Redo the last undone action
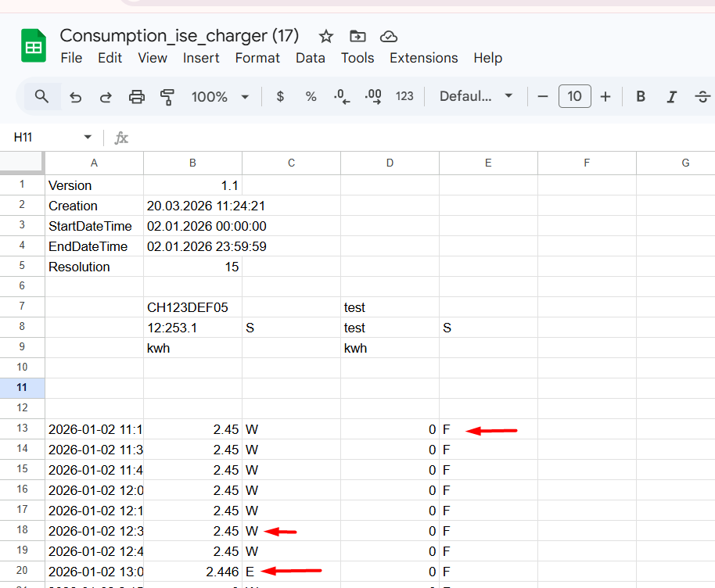The width and height of the screenshot is (715, 588). [106, 97]
